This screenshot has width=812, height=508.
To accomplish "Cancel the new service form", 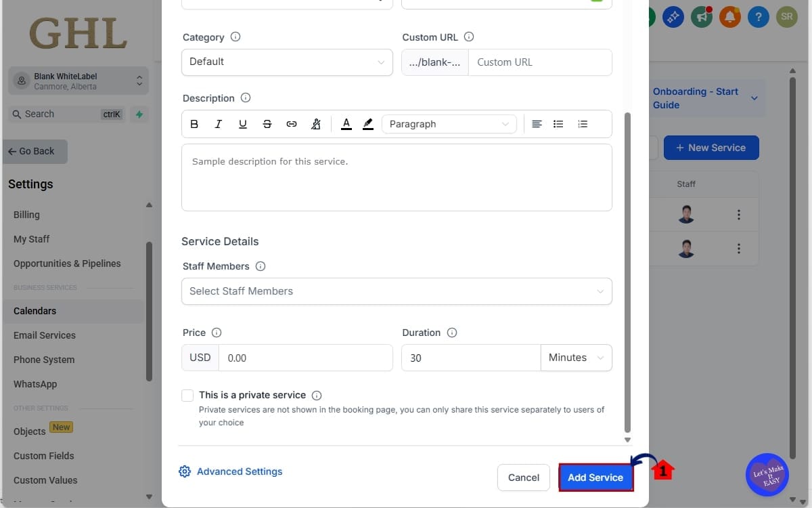I will pos(524,478).
